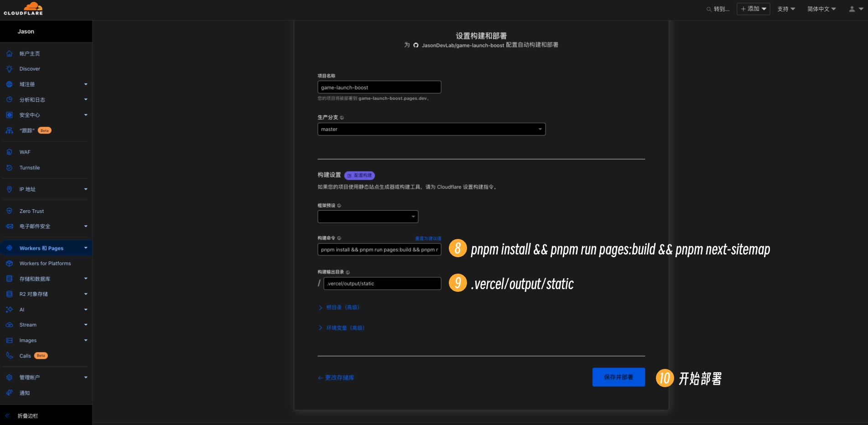The width and height of the screenshot is (868, 425).
Task: Click the email security envelope icon
Action: click(x=9, y=226)
